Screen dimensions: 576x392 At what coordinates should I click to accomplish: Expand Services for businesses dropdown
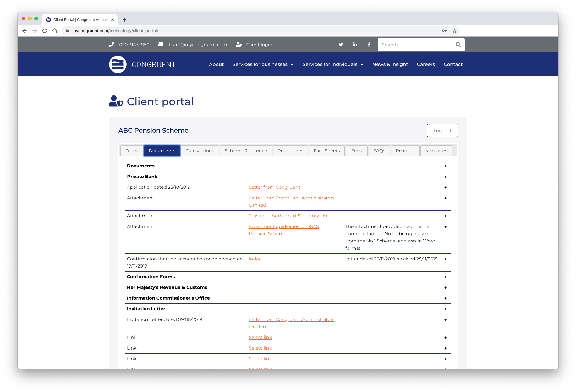point(263,64)
